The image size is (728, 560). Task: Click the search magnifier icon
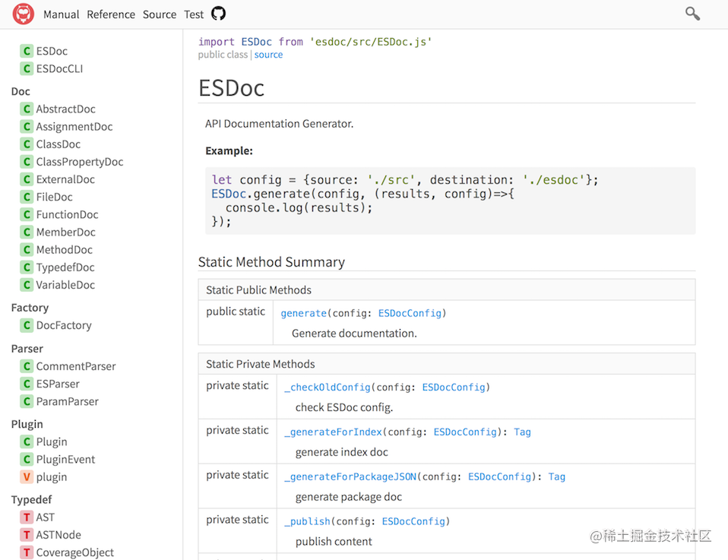point(692,14)
